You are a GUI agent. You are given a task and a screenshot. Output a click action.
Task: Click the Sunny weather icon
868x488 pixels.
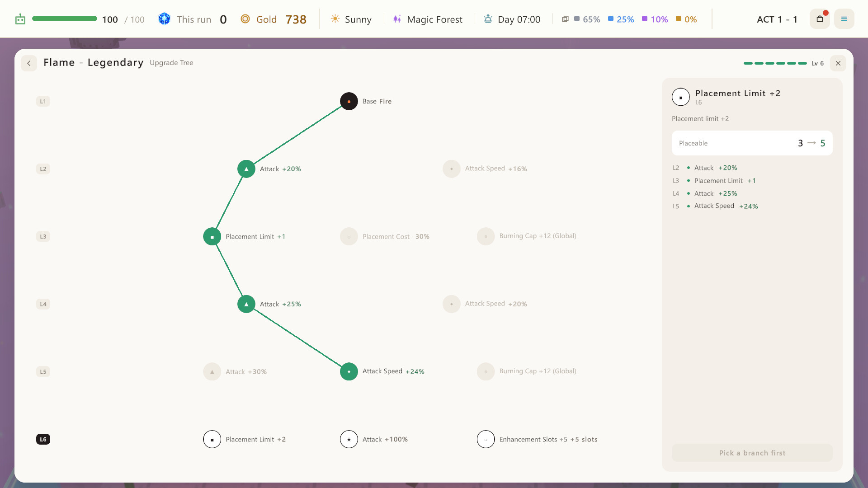(x=335, y=19)
